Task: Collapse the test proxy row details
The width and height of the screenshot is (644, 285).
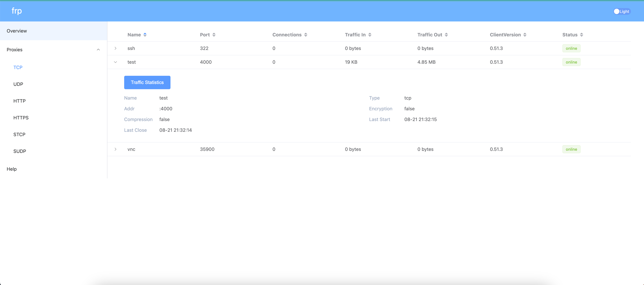Action: [x=115, y=62]
